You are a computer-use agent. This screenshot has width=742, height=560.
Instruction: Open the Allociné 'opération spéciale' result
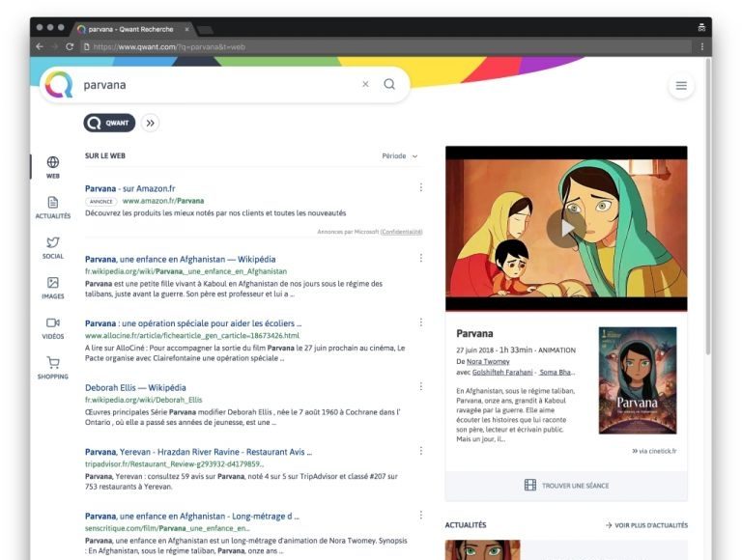193,323
